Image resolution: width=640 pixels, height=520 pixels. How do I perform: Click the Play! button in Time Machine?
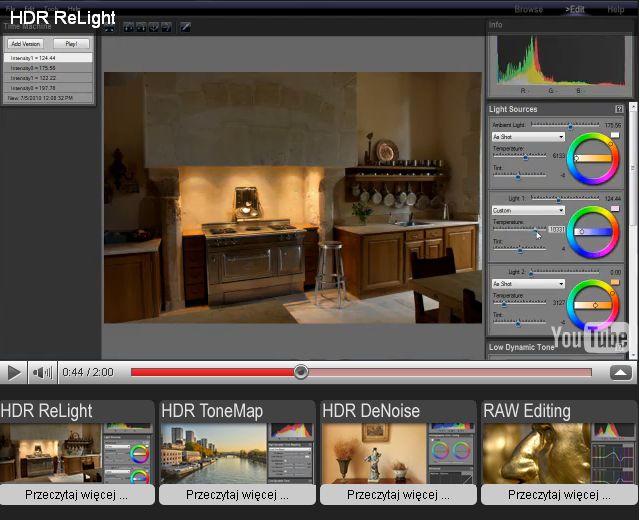(x=71, y=44)
